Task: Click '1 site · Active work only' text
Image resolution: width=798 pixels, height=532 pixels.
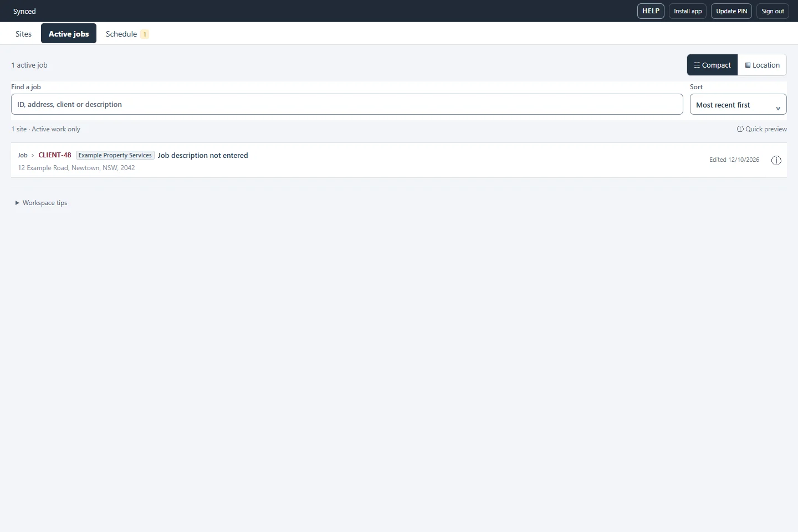Action: (x=45, y=129)
